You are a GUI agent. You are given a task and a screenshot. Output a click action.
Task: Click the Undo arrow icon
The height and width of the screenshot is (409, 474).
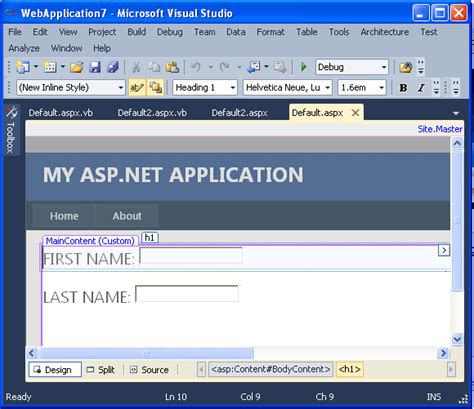pos(196,68)
